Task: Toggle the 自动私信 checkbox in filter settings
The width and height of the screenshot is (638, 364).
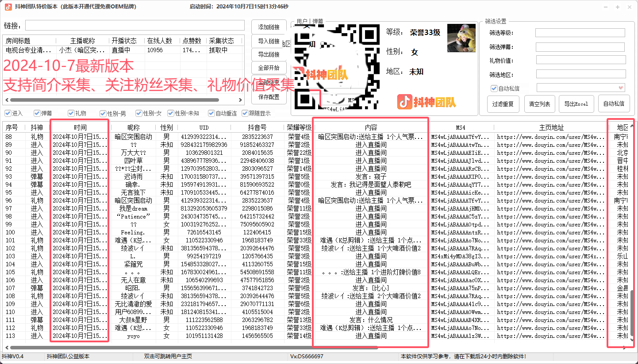Action: point(494,88)
